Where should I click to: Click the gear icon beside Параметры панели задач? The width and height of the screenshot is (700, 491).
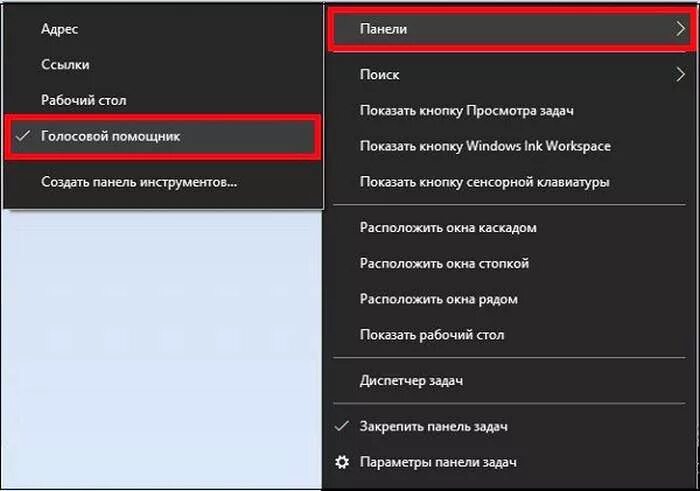pyautogui.click(x=342, y=462)
